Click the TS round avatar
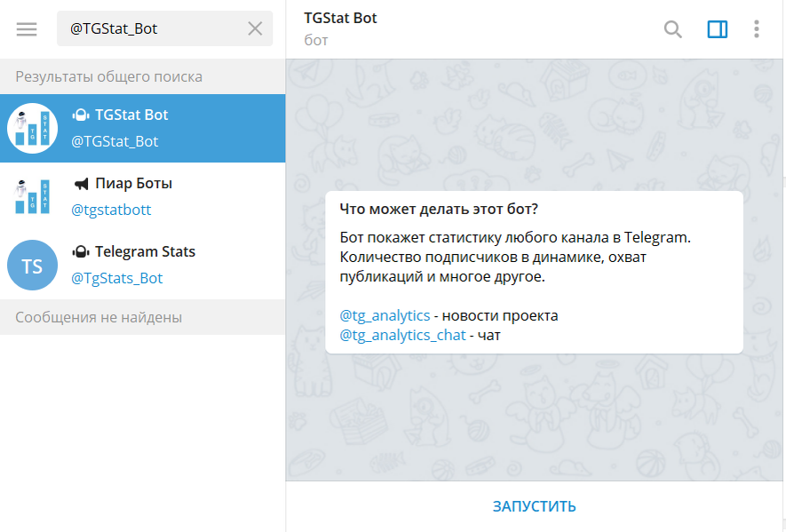Screen dimensions: 786x532 coord(33,265)
